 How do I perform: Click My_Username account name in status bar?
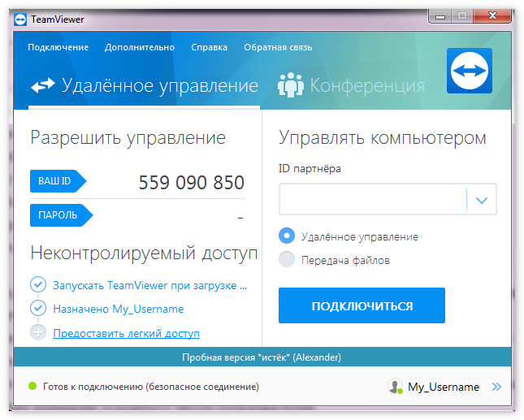coord(444,387)
